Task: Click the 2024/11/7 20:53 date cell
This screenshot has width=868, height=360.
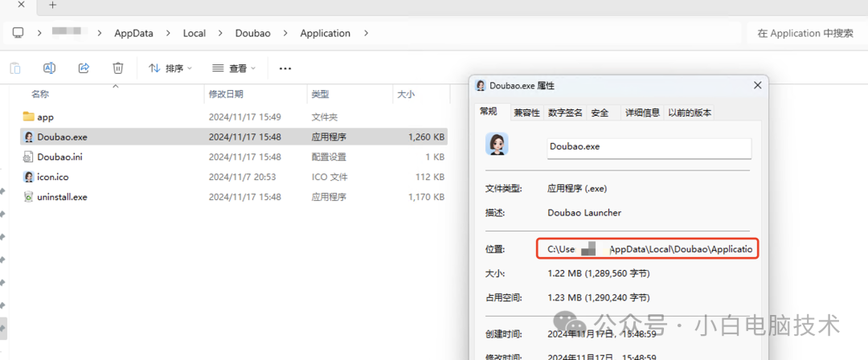Action: click(x=242, y=177)
